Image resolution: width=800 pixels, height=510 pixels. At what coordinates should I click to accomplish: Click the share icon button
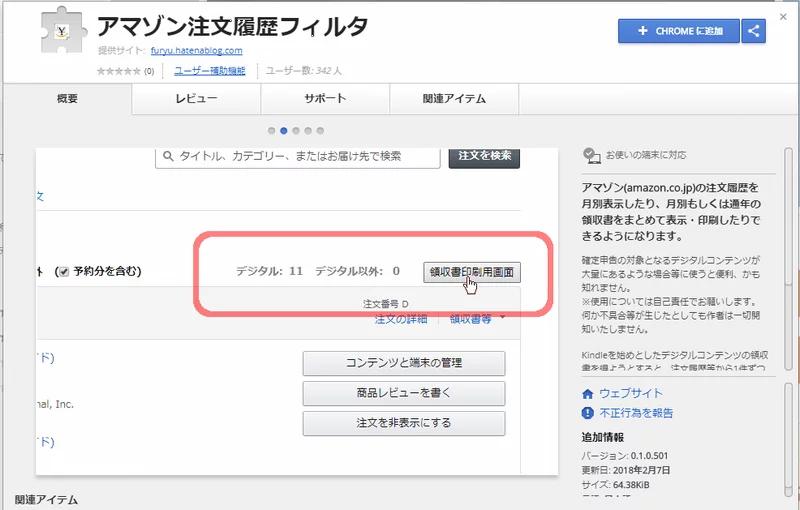coord(754,31)
